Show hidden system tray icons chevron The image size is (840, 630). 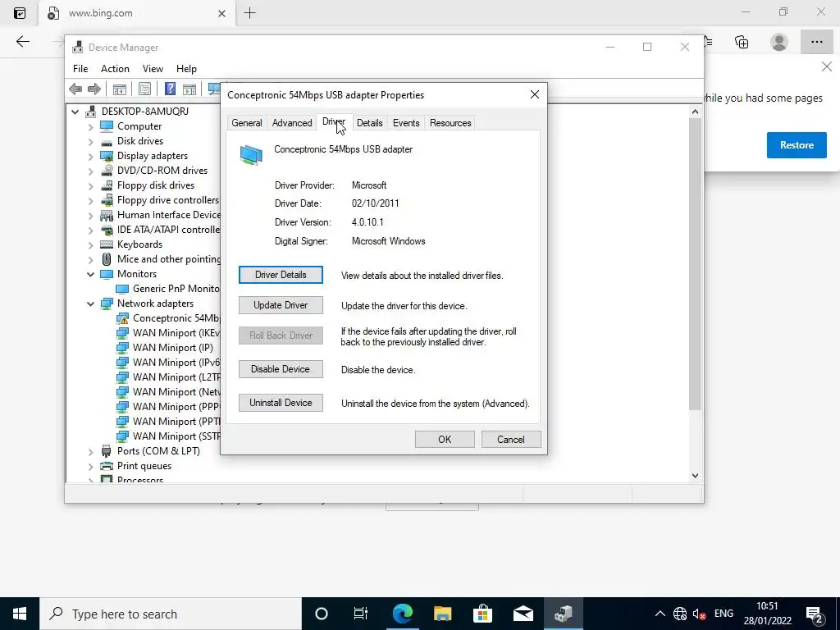(x=660, y=614)
